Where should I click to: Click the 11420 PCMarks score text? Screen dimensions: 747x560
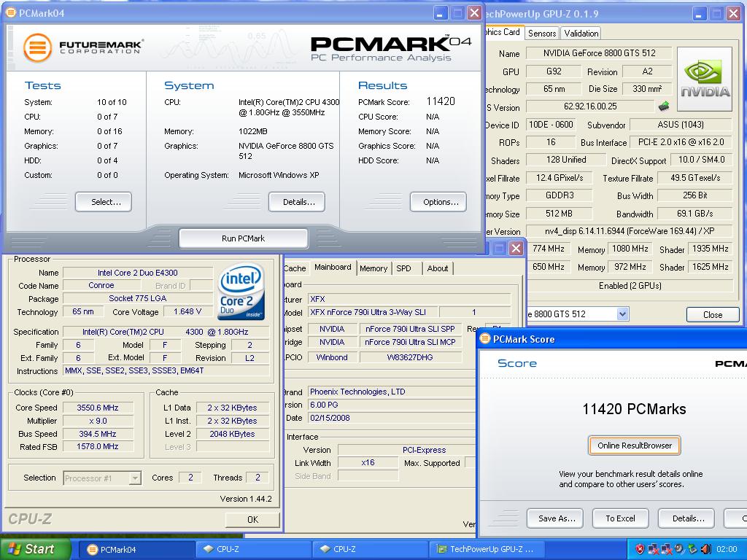click(x=634, y=409)
